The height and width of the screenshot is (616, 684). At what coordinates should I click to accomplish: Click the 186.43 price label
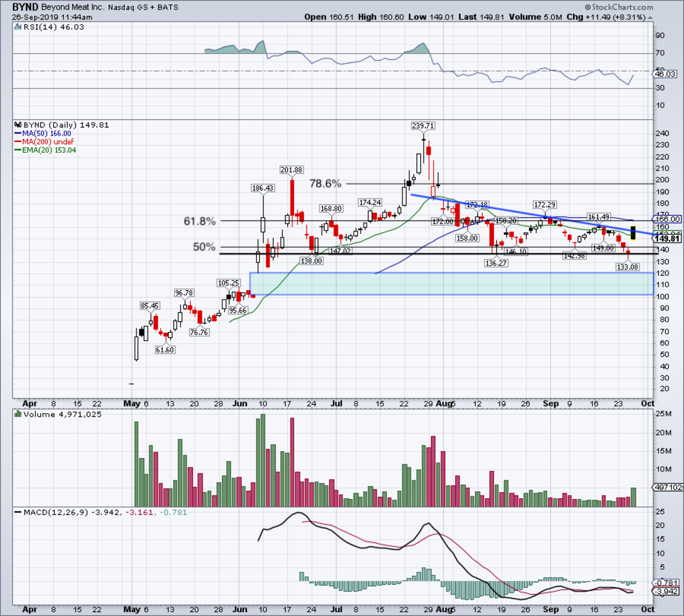tap(263, 187)
